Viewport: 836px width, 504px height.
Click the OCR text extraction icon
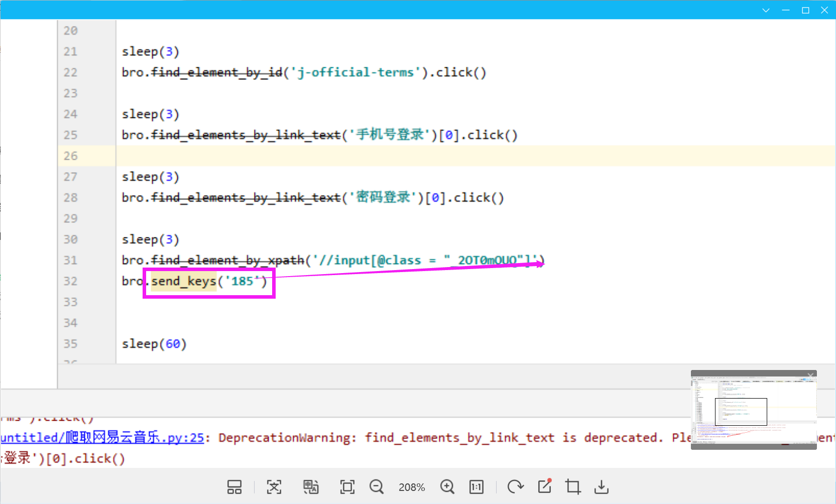pos(274,487)
